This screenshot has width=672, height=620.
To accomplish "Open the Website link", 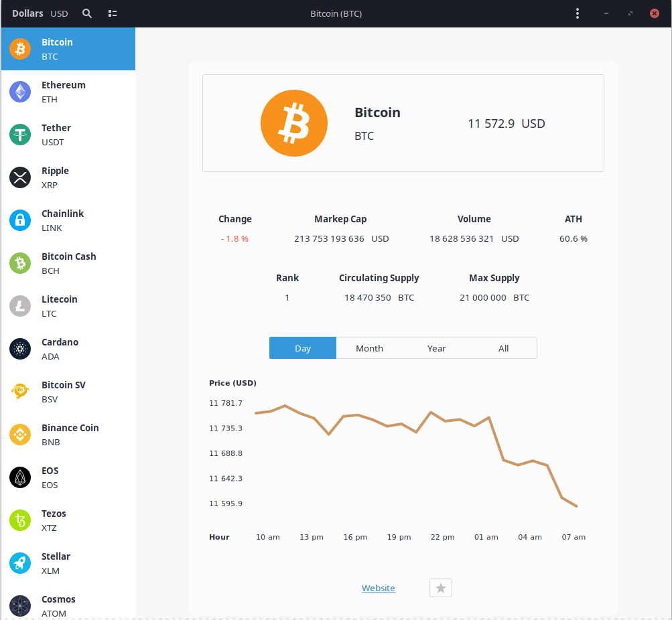I will tap(378, 588).
